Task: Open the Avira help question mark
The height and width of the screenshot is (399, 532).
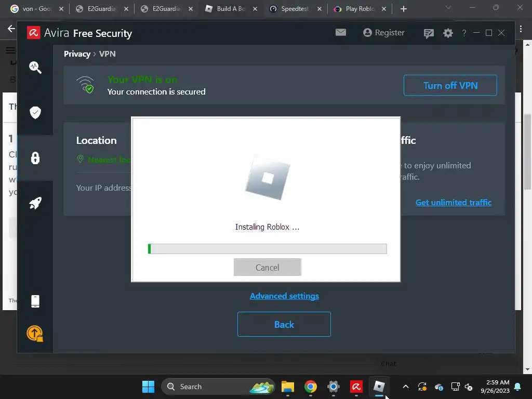Action: pyautogui.click(x=464, y=33)
